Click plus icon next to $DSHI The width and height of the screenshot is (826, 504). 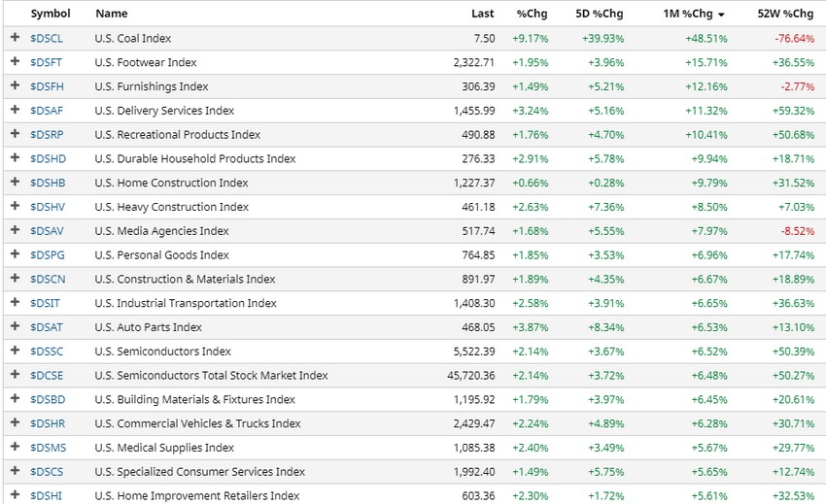[x=15, y=496]
